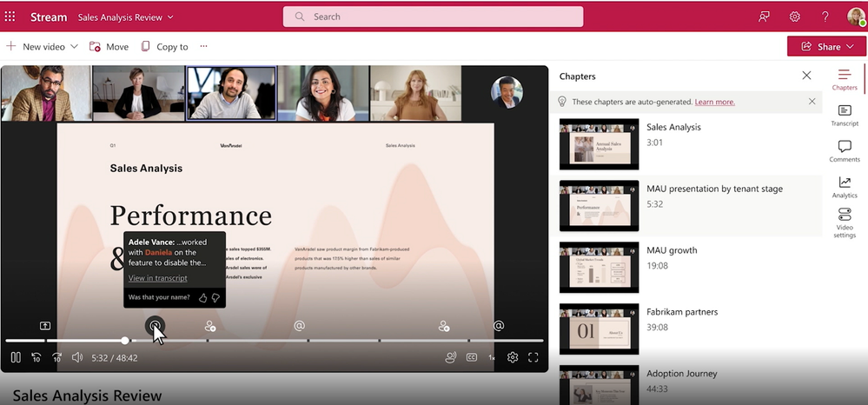Open the app launcher waffle menu

[10, 17]
